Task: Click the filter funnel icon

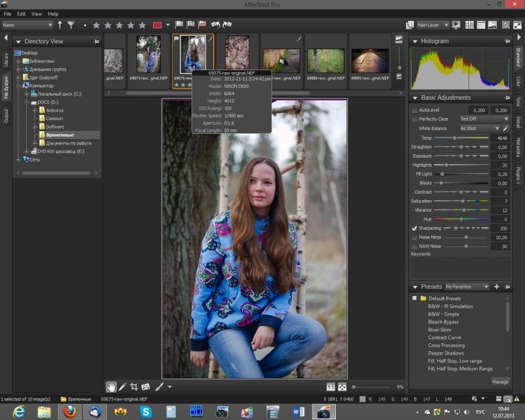Action: pyautogui.click(x=71, y=25)
